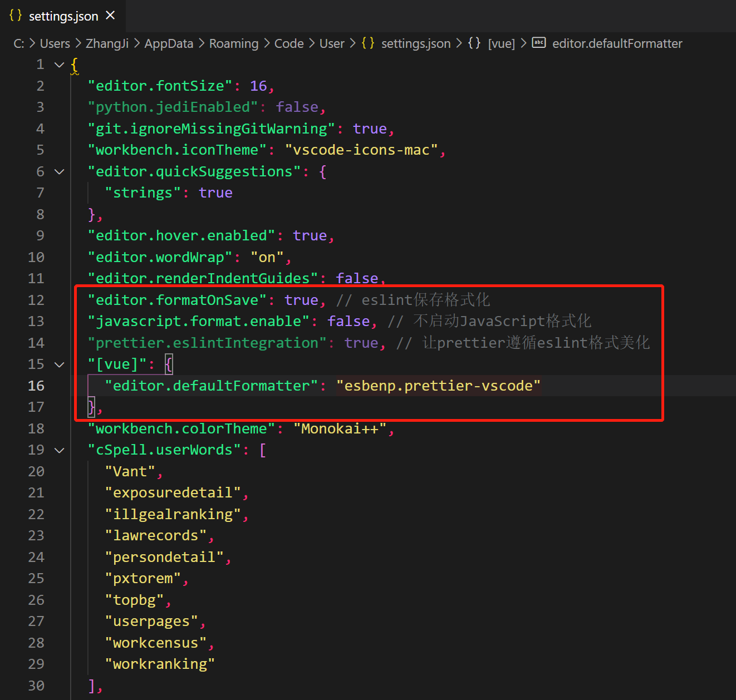Collapse the root object fold arrow on line 1
The height and width of the screenshot is (700, 736).
tap(60, 65)
